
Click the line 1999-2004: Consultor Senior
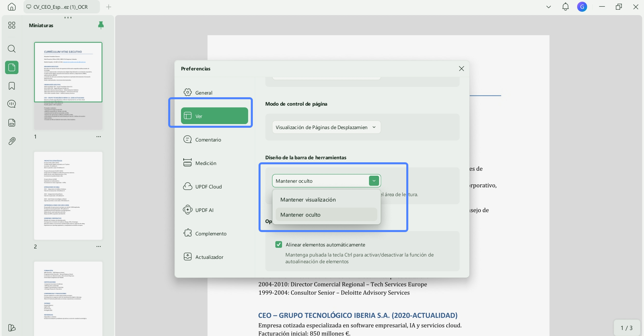click(x=334, y=293)
